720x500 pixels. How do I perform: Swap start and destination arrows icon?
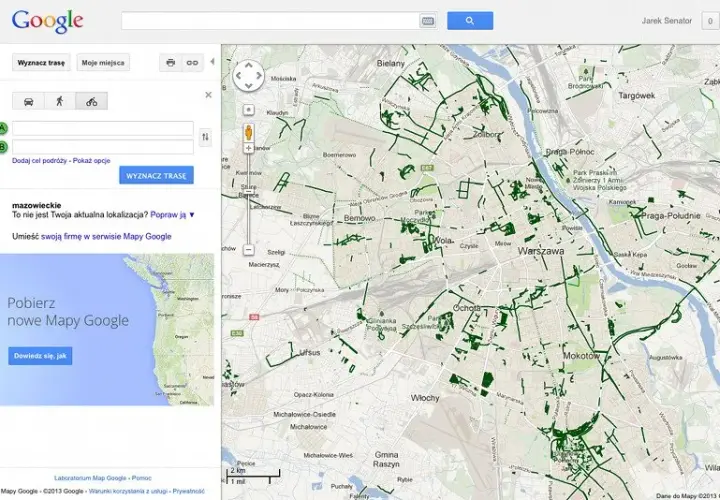(205, 137)
